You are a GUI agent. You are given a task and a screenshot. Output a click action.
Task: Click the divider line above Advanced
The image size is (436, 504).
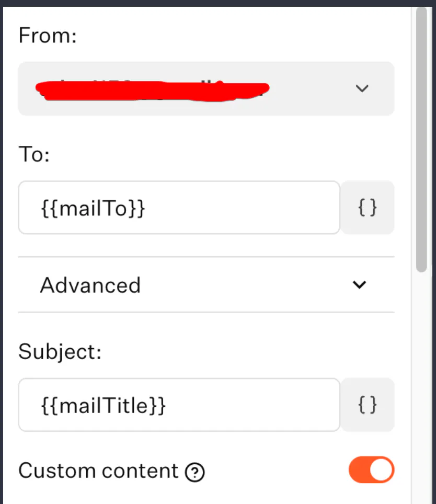click(206, 257)
